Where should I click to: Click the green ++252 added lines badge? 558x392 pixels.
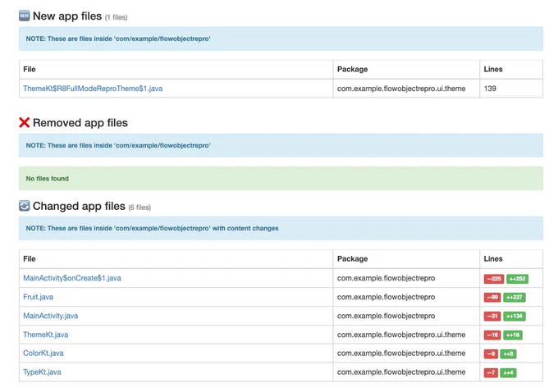tap(518, 279)
